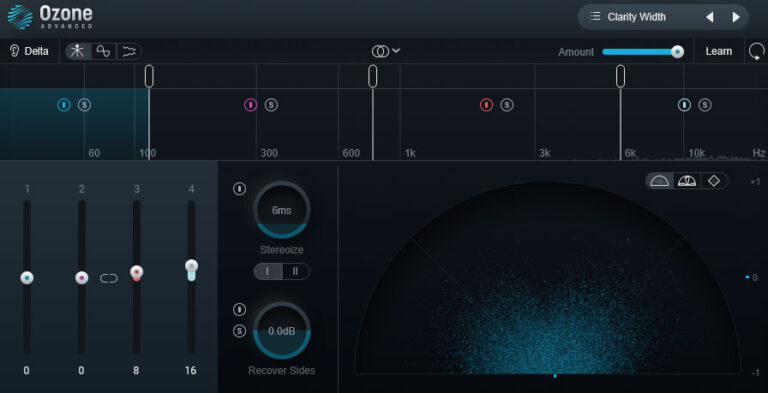The image size is (768, 393).
Task: Switch to the Lissajous diamond vectorscope icon
Action: (x=714, y=181)
